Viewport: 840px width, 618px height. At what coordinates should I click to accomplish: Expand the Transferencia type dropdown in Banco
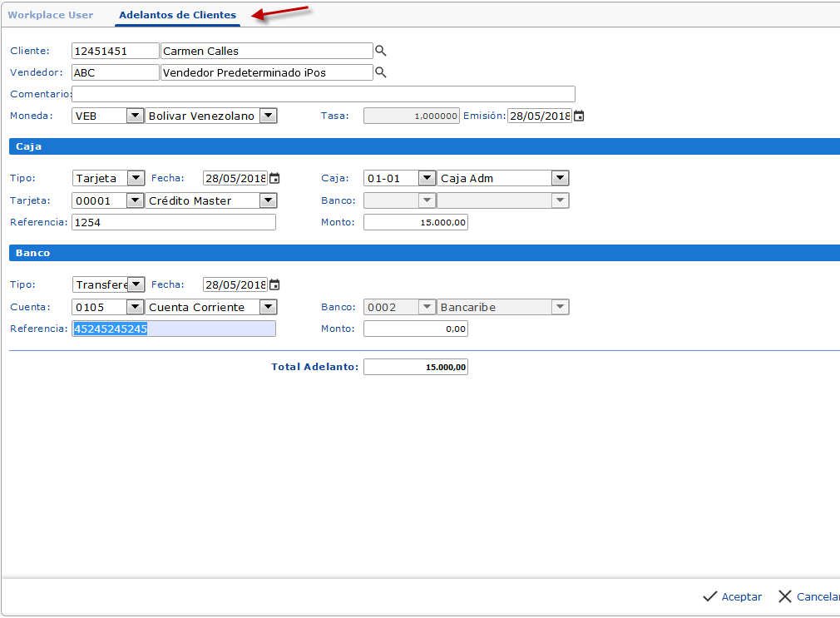tap(136, 284)
